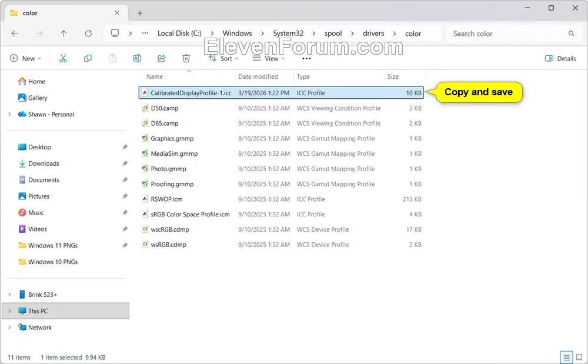Click the System32 breadcrumb
The image size is (588, 364).
tap(288, 34)
